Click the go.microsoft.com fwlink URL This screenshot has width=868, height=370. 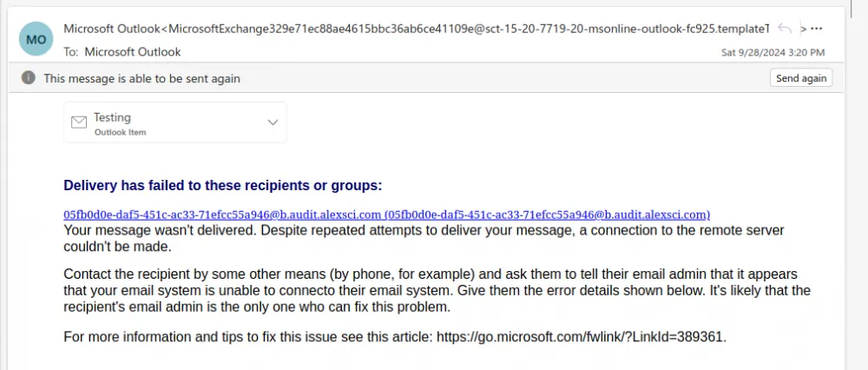580,337
